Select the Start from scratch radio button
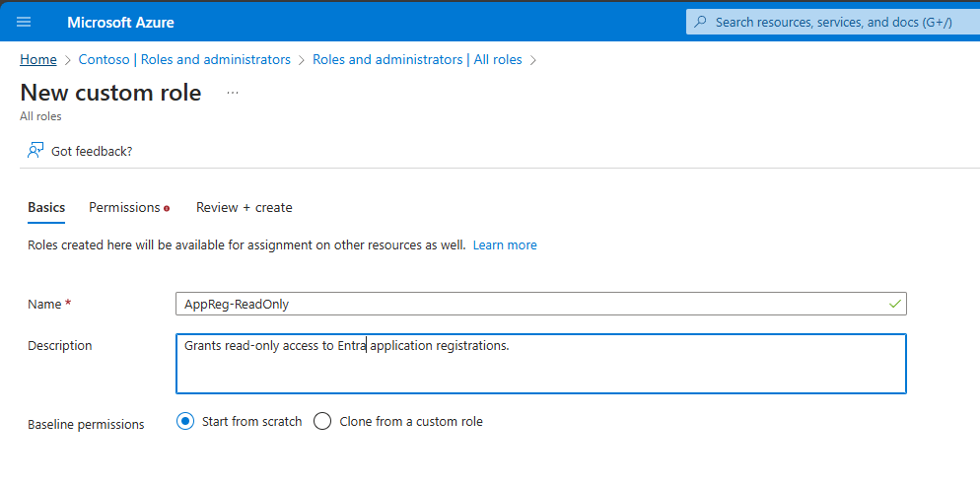 (x=184, y=421)
